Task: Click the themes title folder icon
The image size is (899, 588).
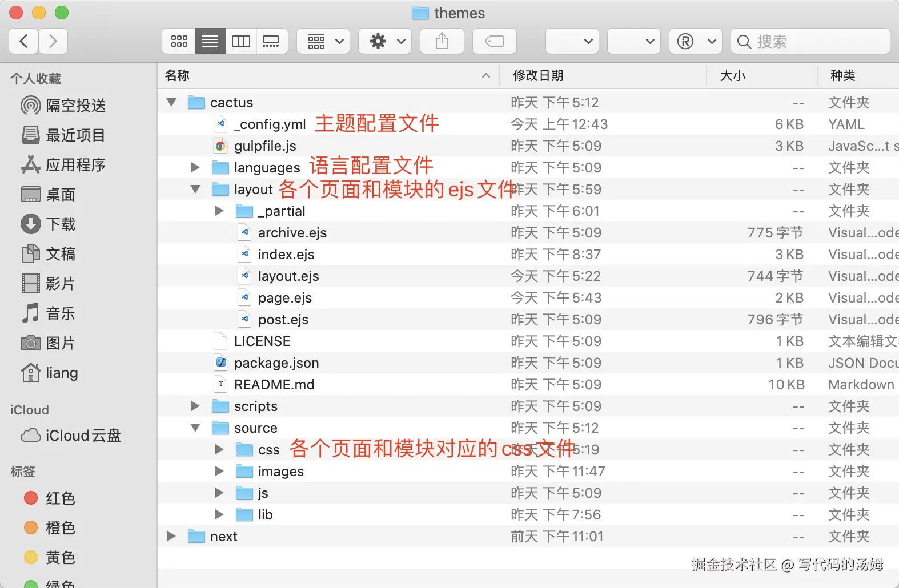Action: (420, 13)
